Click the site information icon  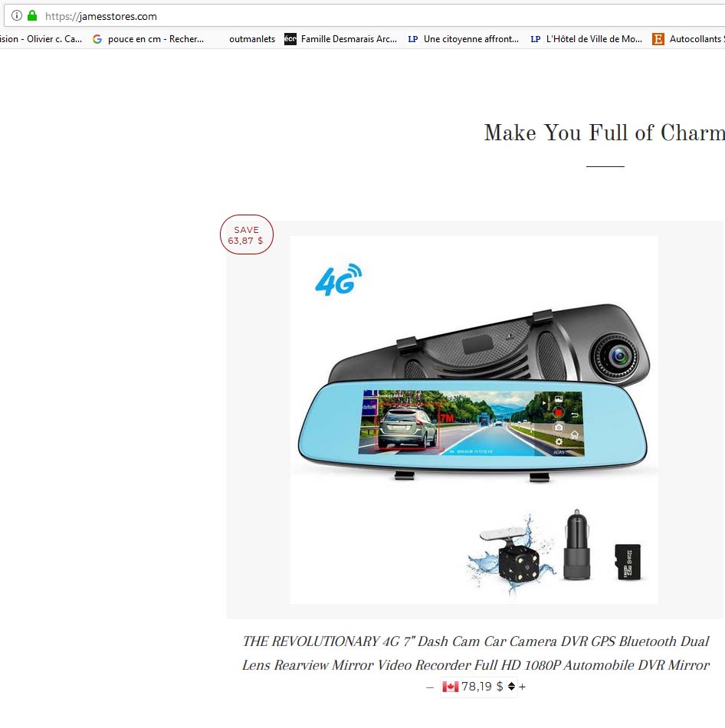17,16
